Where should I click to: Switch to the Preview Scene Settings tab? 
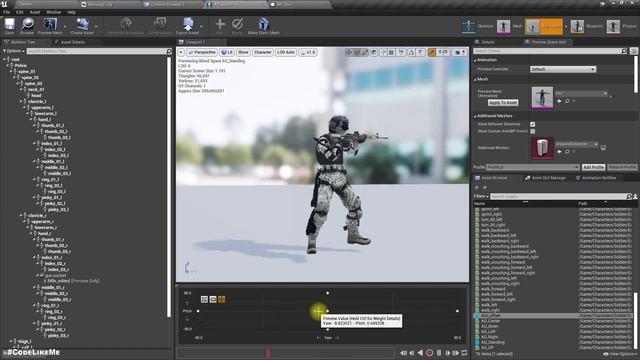[549, 42]
